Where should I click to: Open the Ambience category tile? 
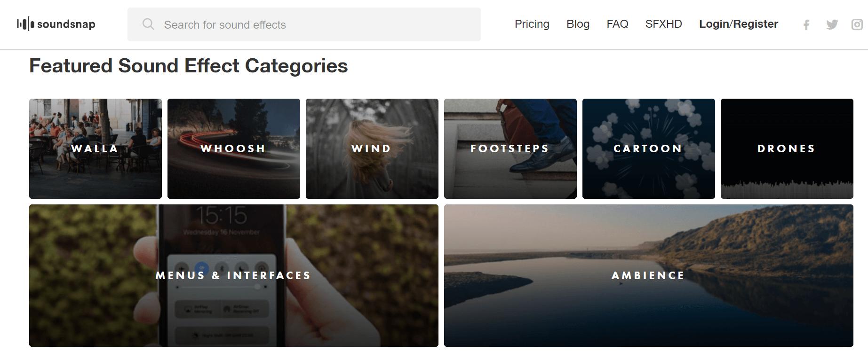pos(649,275)
